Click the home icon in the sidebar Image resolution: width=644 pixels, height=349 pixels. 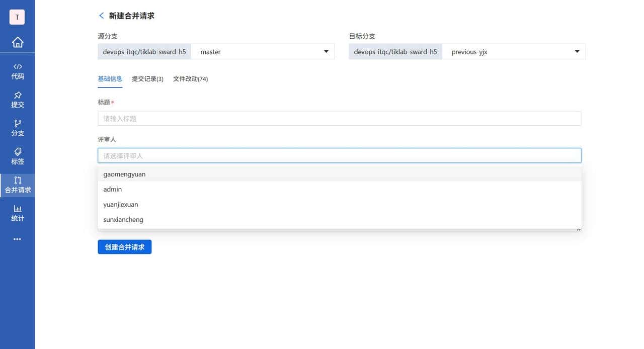[x=18, y=42]
